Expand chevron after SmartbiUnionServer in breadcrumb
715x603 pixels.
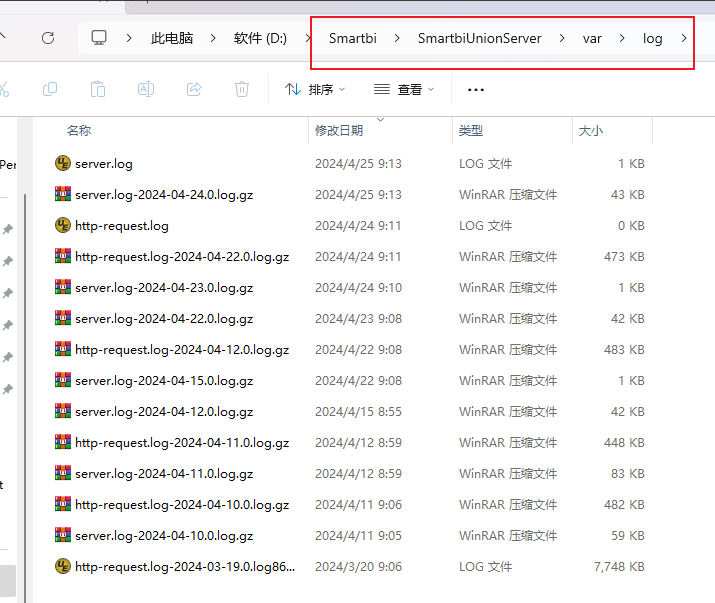click(x=562, y=38)
